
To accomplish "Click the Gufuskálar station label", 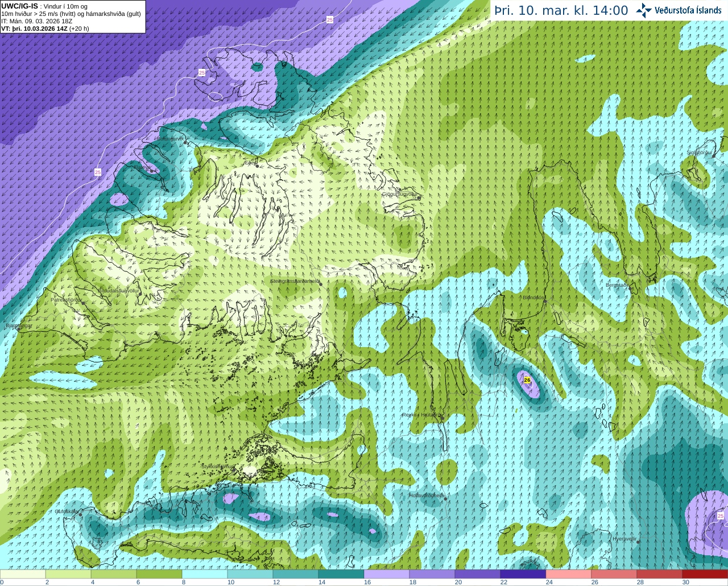I will pyautogui.click(x=67, y=511).
